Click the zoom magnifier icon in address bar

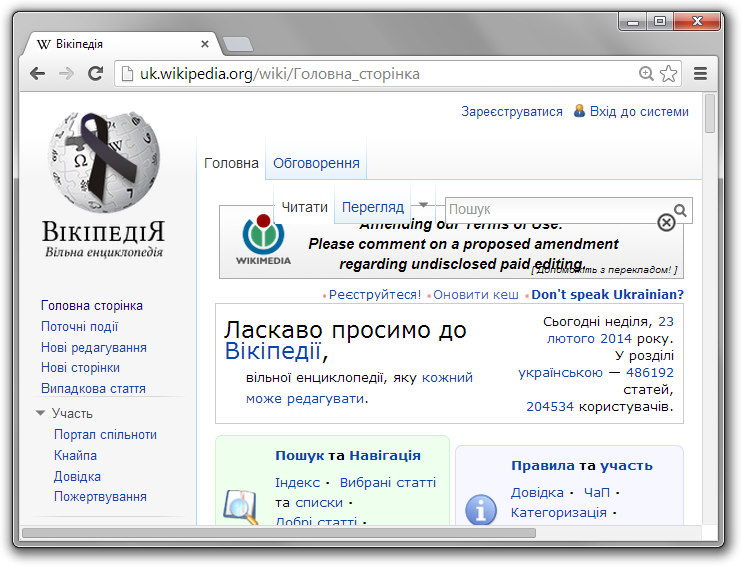(x=646, y=74)
